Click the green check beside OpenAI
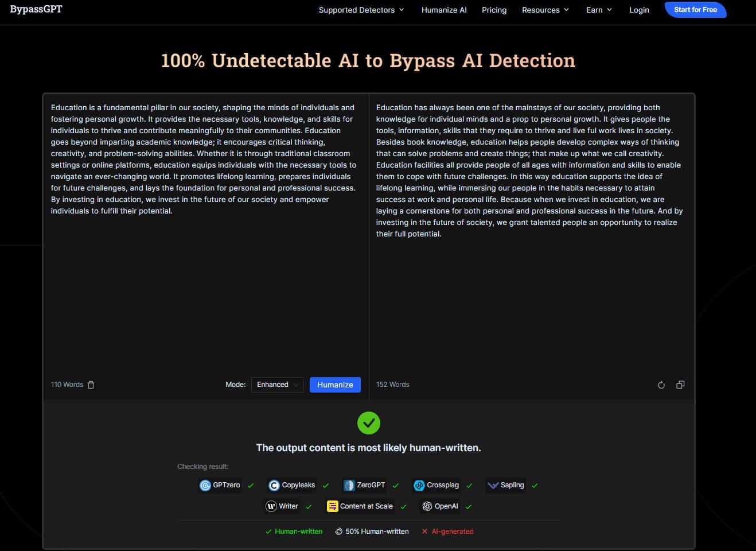Image resolution: width=756 pixels, height=551 pixels. 469,507
